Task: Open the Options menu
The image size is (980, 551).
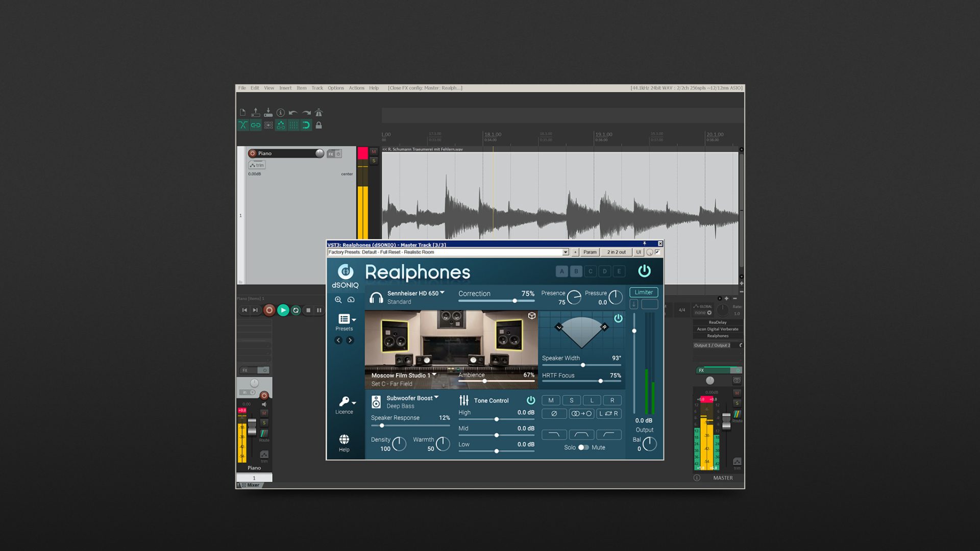Action: coord(335,88)
